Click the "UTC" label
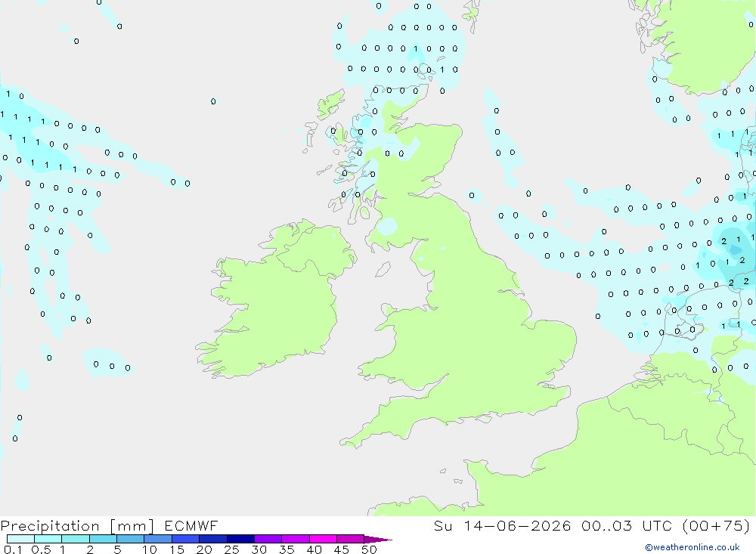The width and height of the screenshot is (756, 554). click(658, 525)
